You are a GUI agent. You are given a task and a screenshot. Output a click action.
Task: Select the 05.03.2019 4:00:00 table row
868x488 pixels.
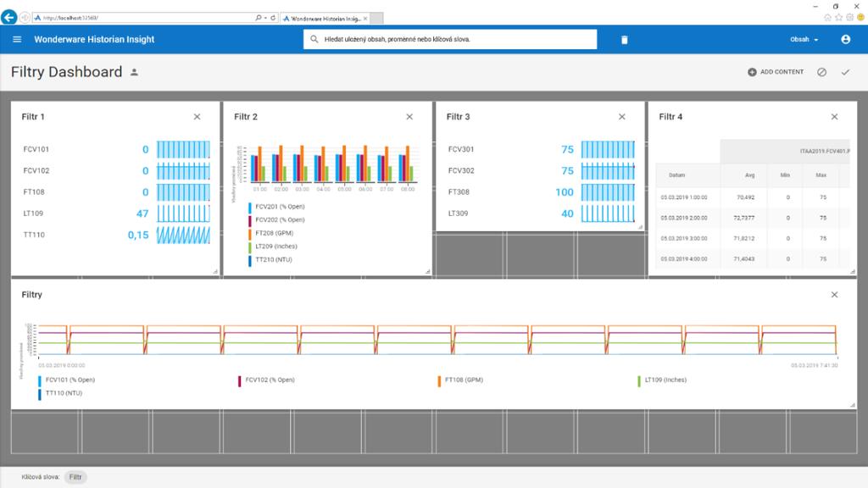pos(753,259)
